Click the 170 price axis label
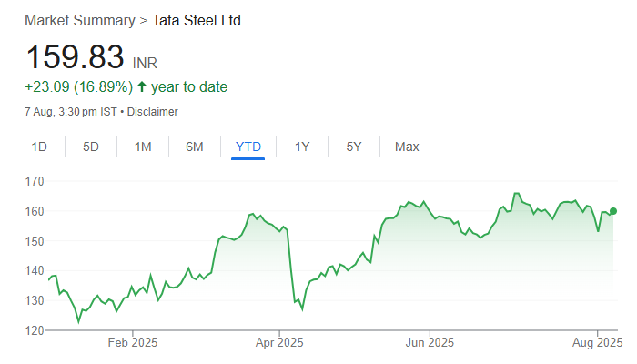The width and height of the screenshot is (637, 364). (x=35, y=181)
